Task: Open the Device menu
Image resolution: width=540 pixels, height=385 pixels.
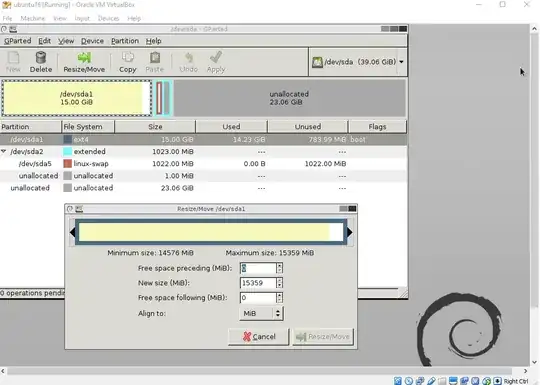Action: (92, 41)
